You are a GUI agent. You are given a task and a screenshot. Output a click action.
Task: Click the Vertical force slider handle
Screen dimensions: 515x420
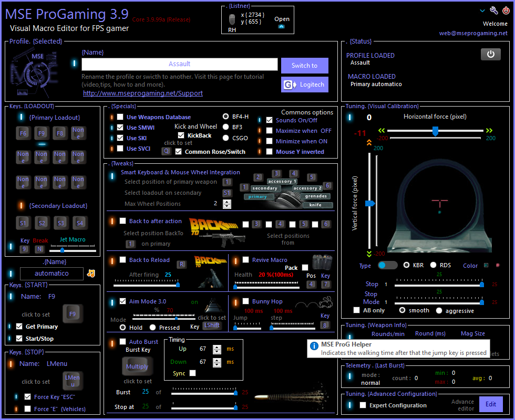coord(370,204)
